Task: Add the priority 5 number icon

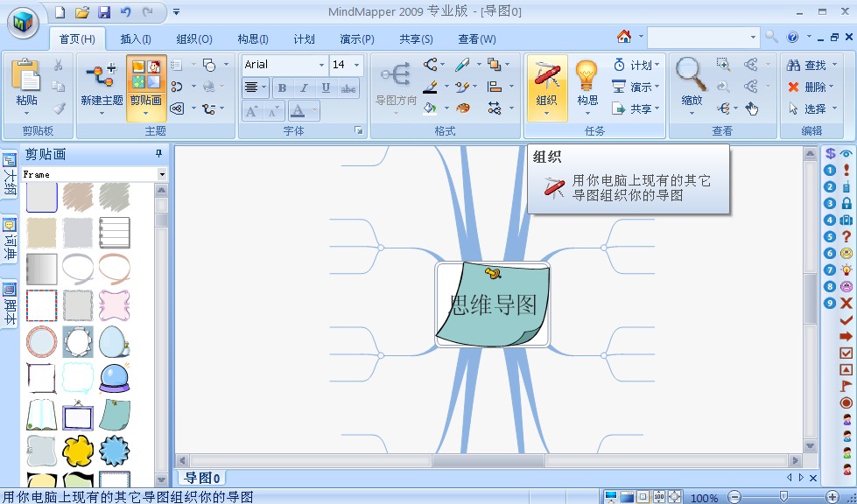Action: click(x=830, y=236)
